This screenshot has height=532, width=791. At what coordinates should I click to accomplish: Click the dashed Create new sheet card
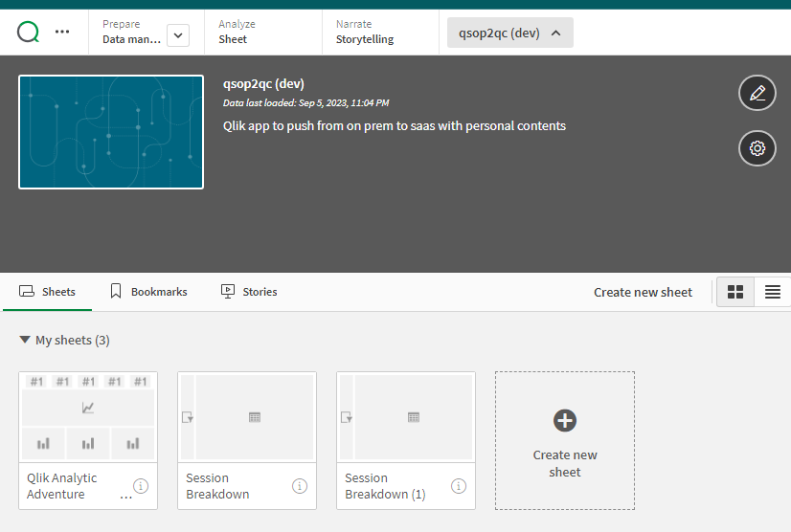[565, 441]
